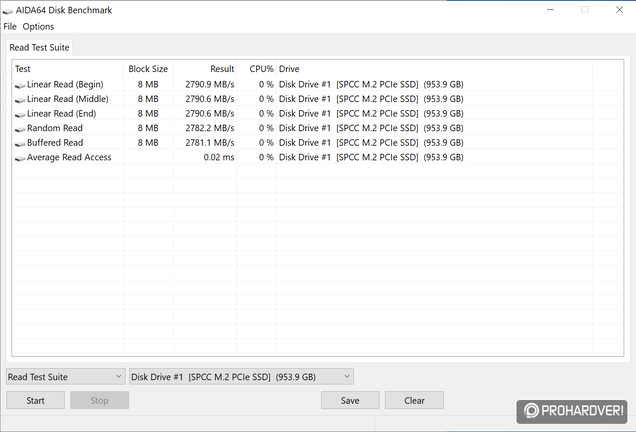The image size is (636, 432).
Task: Minimize the AIDA64 Disk Benchmark window
Action: point(550,10)
